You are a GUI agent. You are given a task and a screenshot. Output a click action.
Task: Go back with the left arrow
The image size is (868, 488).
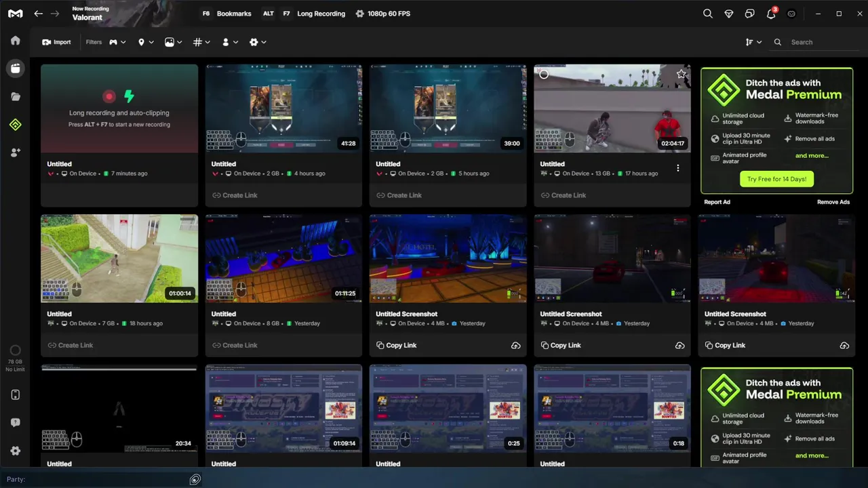click(x=39, y=14)
